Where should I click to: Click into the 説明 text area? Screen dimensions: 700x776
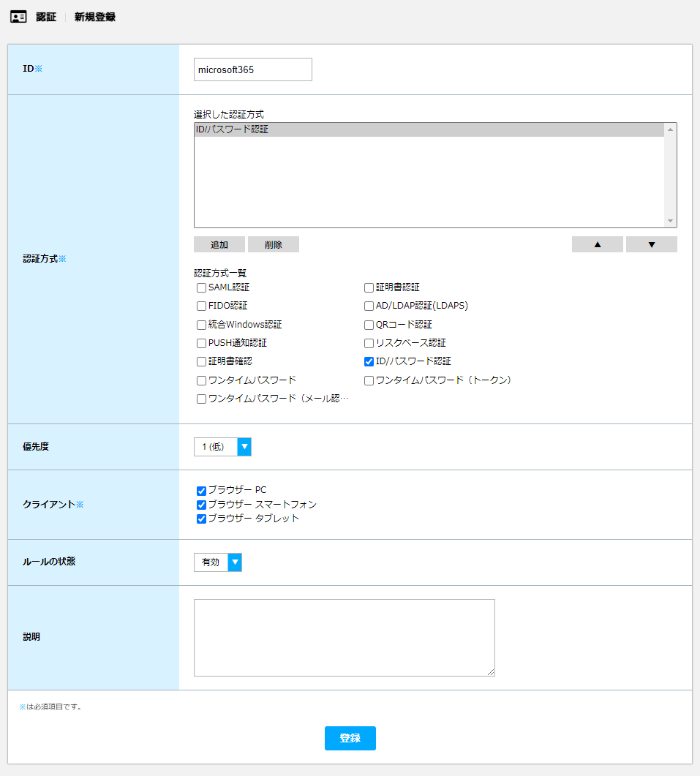tap(345, 638)
